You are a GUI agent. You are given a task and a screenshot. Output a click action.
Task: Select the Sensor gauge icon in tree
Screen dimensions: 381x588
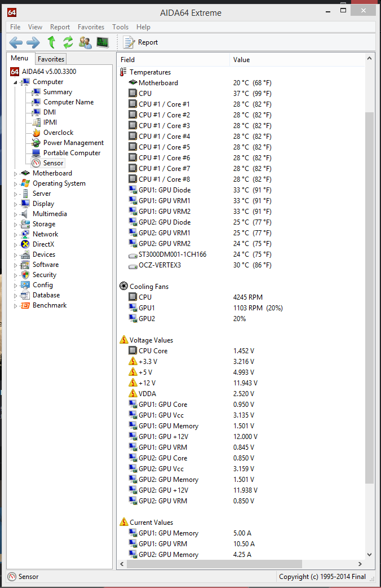pos(36,163)
